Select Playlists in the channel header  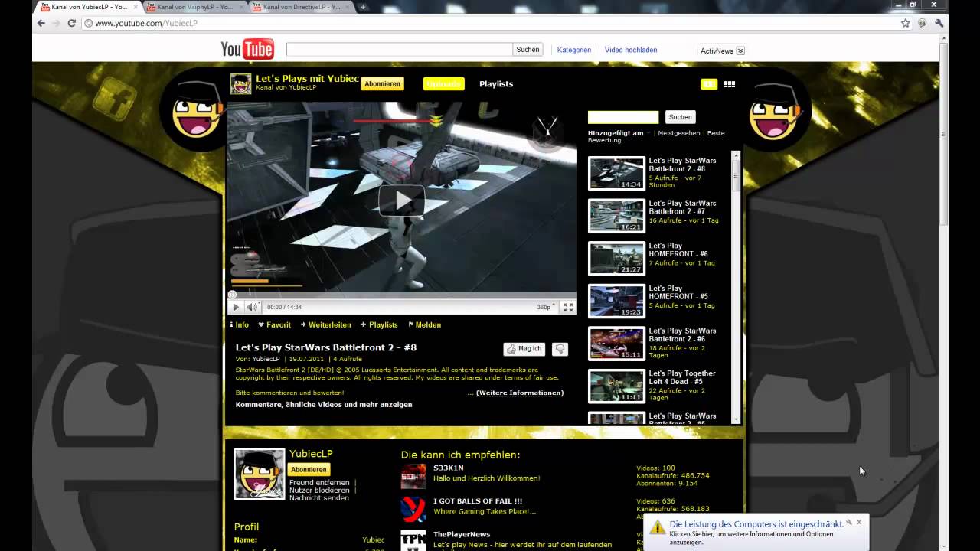pyautogui.click(x=496, y=83)
